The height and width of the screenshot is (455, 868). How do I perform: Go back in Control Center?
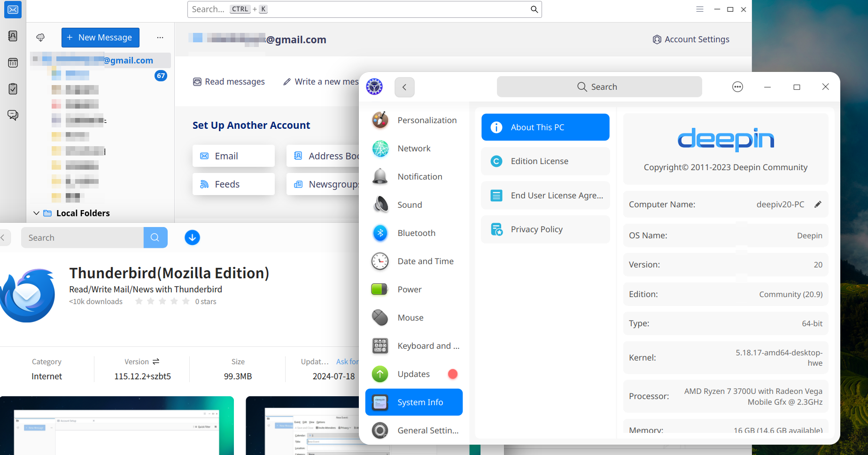click(404, 87)
